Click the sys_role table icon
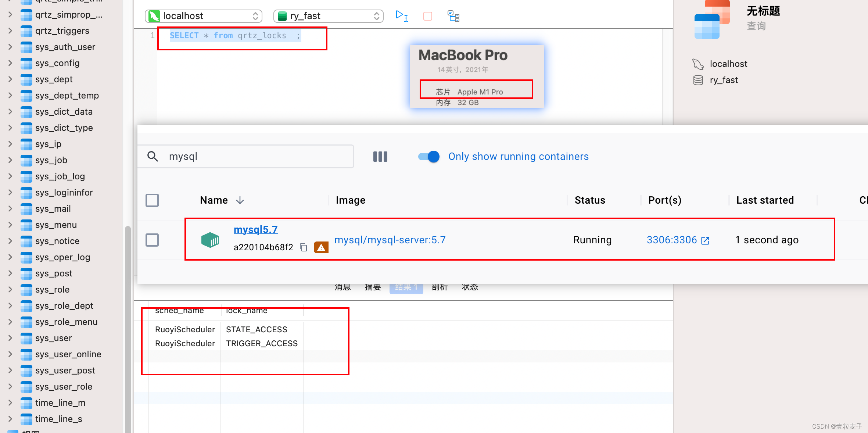This screenshot has height=433, width=868. [x=26, y=290]
